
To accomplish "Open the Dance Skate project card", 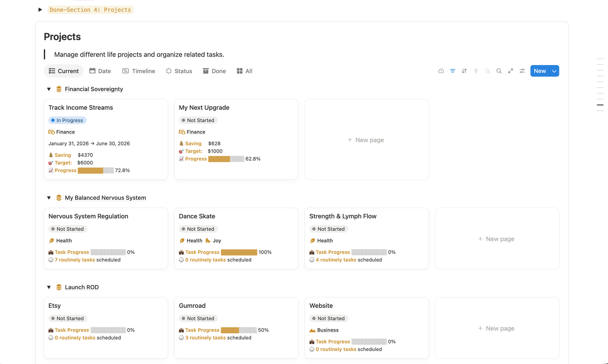I will [x=236, y=238].
